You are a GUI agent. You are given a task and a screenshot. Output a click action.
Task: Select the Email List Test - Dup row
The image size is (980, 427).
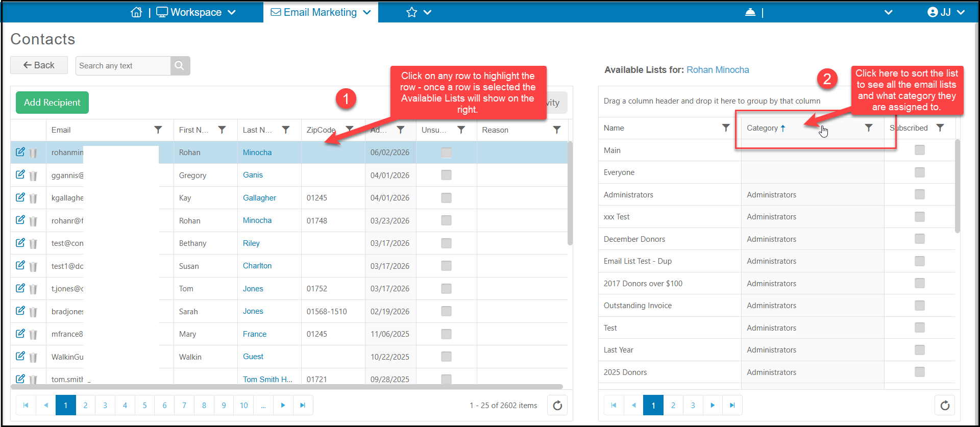click(x=776, y=261)
